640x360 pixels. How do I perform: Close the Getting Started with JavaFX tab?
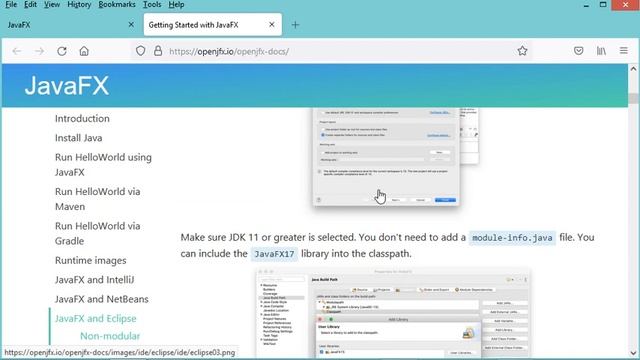(x=272, y=24)
